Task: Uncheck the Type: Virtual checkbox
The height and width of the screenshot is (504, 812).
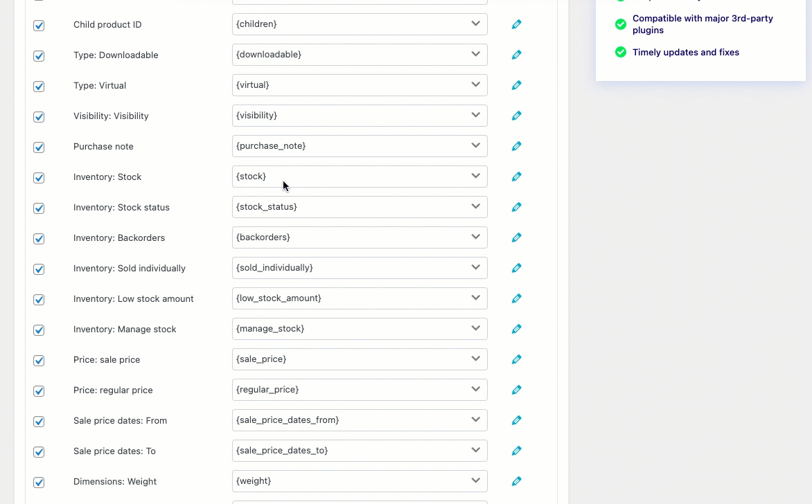Action: coord(39,87)
